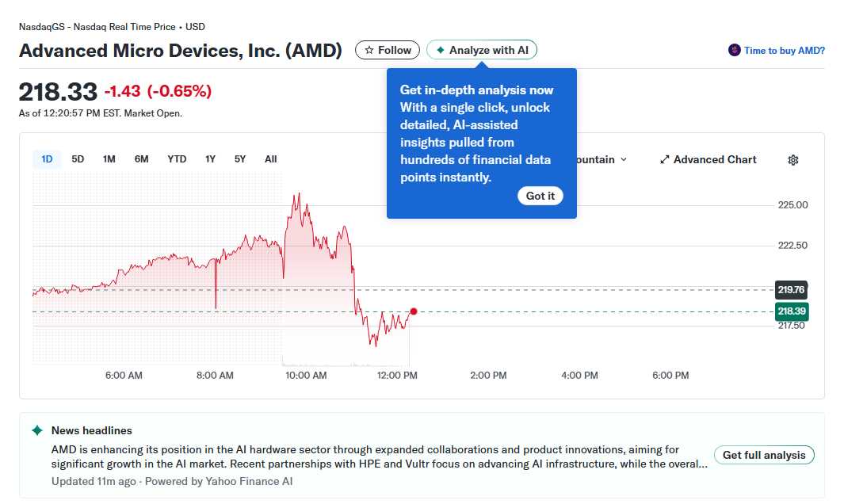This screenshot has width=844, height=504.
Task: Open the Time to buy AMD? link
Action: click(781, 50)
